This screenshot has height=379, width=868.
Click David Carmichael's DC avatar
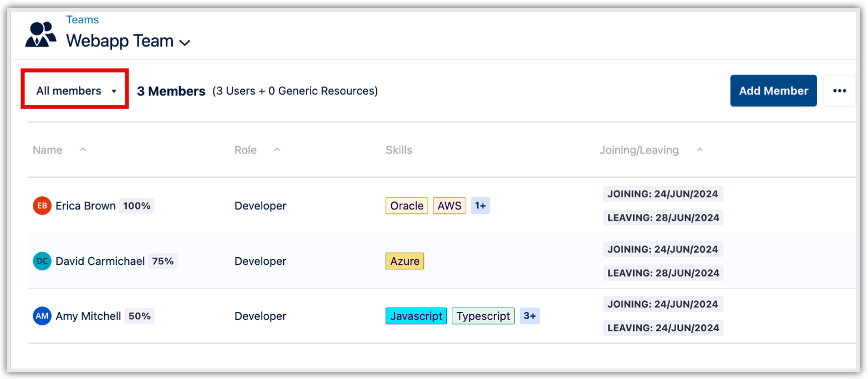(42, 261)
